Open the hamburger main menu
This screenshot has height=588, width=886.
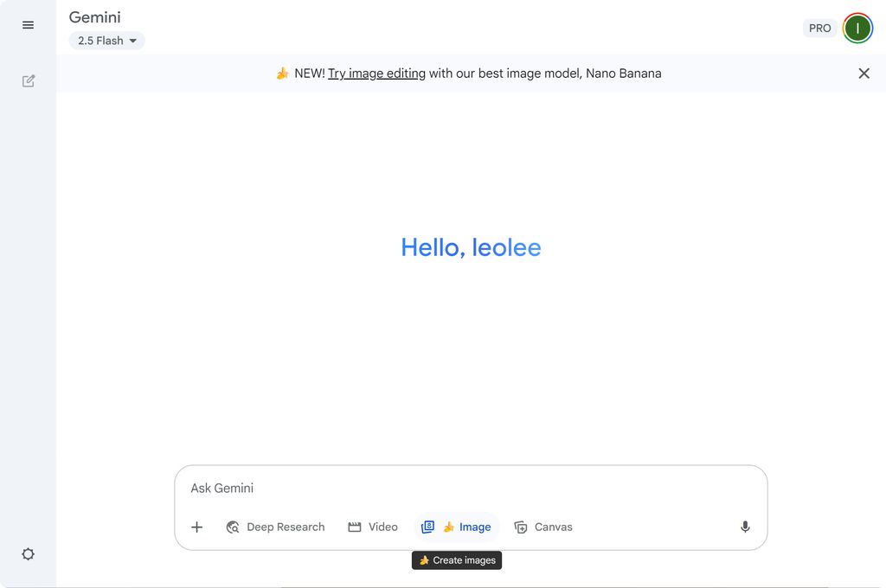28,25
